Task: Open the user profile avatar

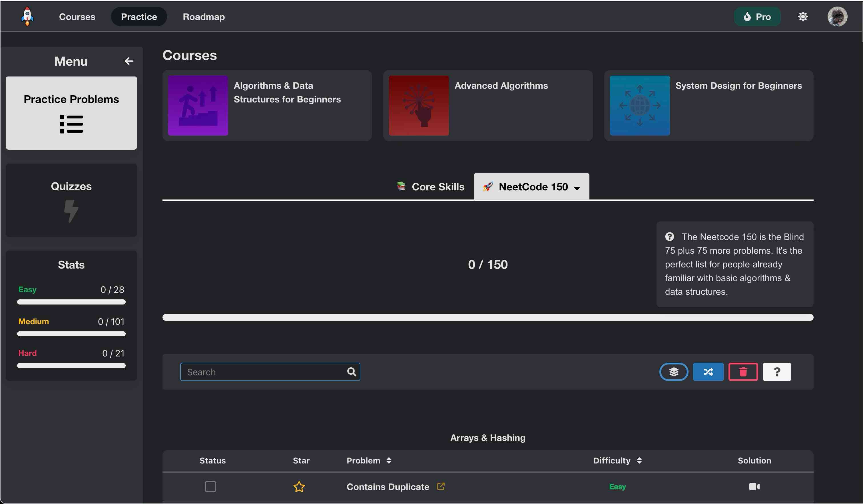Action: [x=837, y=17]
